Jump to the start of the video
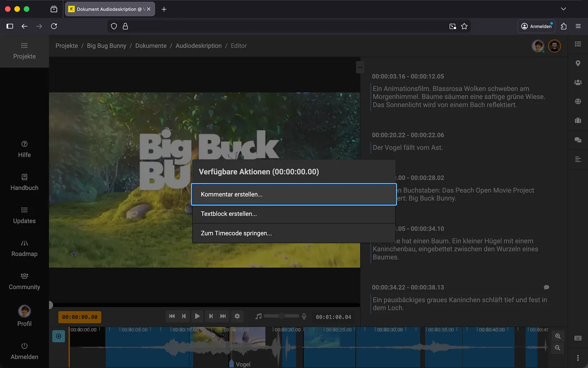Image resolution: width=588 pixels, height=368 pixels. coord(172,316)
